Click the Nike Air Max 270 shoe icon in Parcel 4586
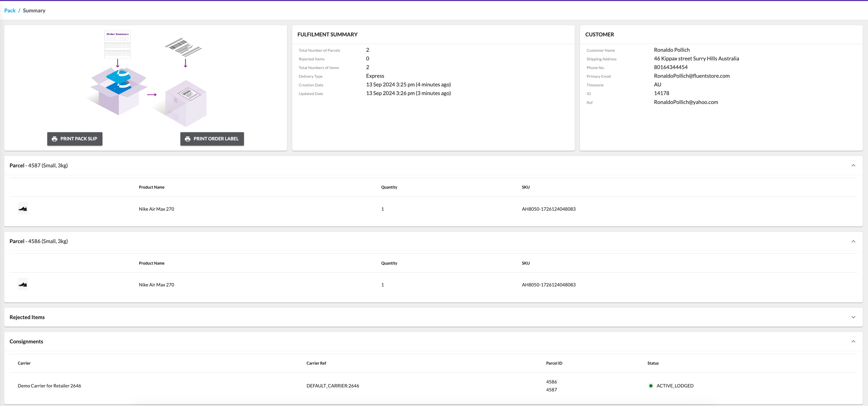 (22, 284)
